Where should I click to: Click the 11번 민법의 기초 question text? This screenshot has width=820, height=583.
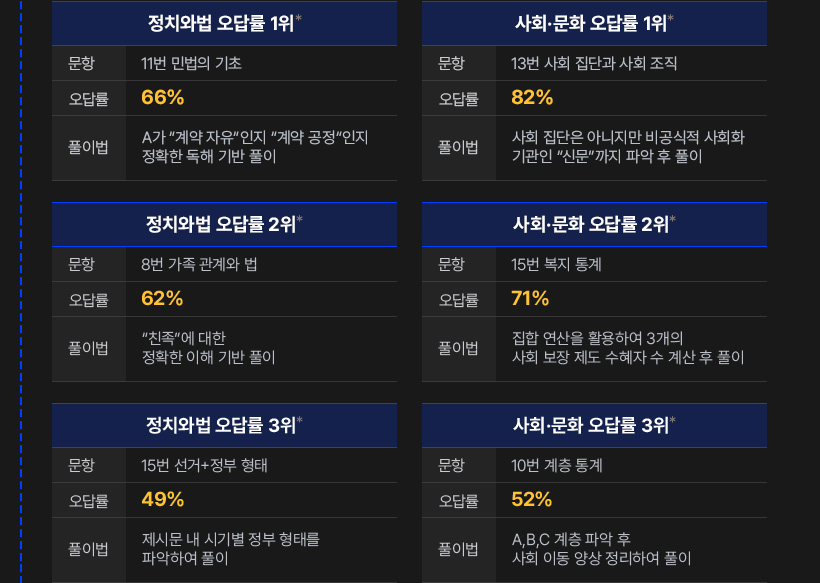192,63
